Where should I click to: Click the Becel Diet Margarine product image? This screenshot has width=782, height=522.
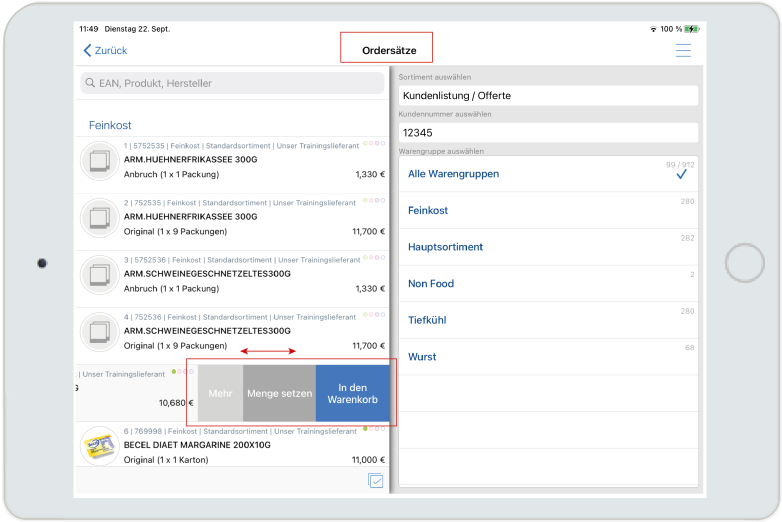point(100,446)
